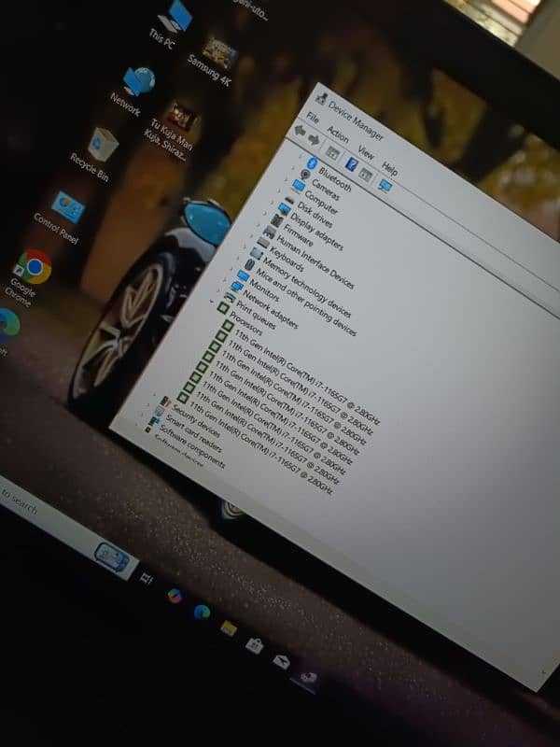The width and height of the screenshot is (560, 747).
Task: Expand the Bluetooth category arrow
Action: (x=300, y=156)
